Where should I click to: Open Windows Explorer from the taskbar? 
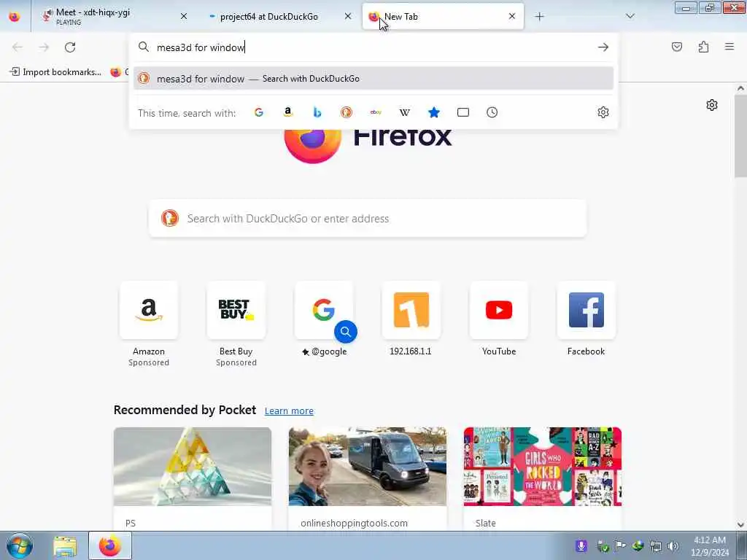65,546
